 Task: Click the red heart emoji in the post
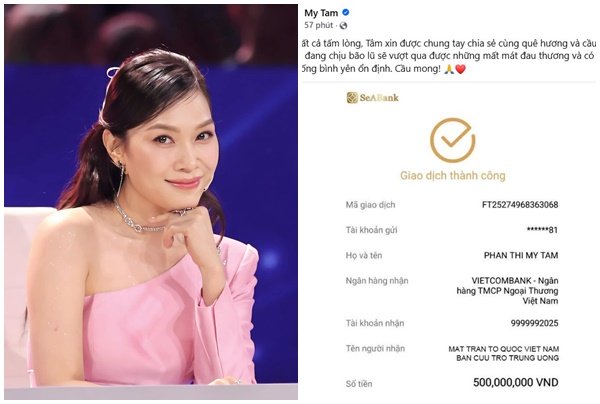click(x=460, y=69)
